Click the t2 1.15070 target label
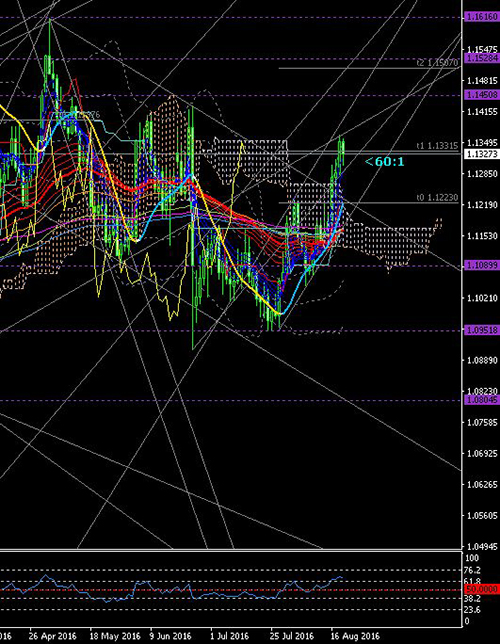500x644 pixels. [437, 63]
